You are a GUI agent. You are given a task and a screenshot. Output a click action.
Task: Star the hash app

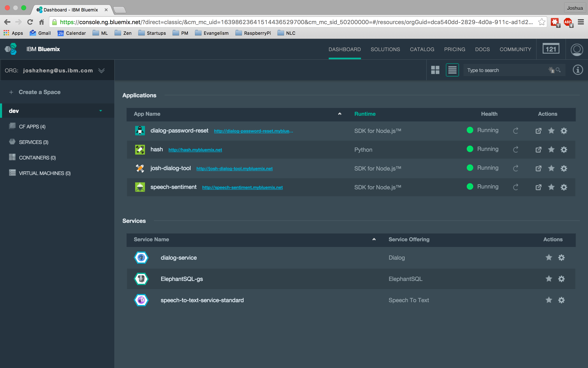(551, 149)
